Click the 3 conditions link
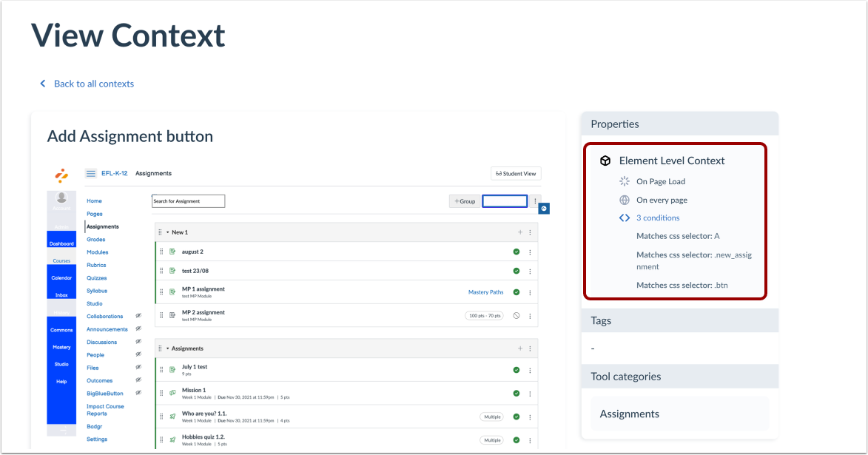Screen dimensions: 868x455 click(x=658, y=218)
